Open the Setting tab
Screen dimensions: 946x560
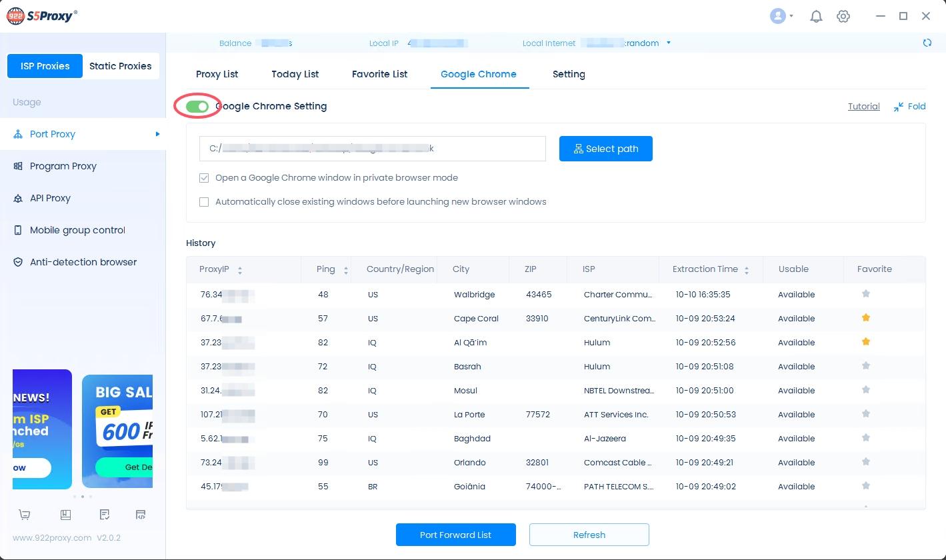[x=568, y=74]
